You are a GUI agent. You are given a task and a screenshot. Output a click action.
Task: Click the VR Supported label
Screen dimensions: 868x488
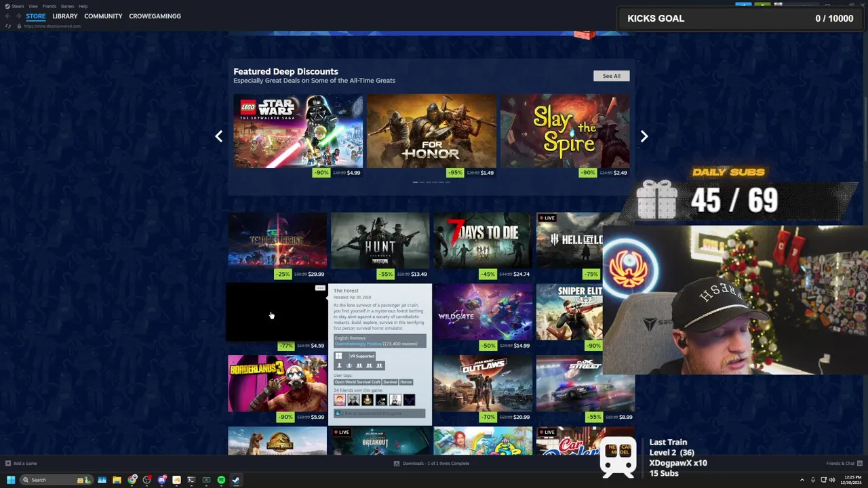click(361, 356)
